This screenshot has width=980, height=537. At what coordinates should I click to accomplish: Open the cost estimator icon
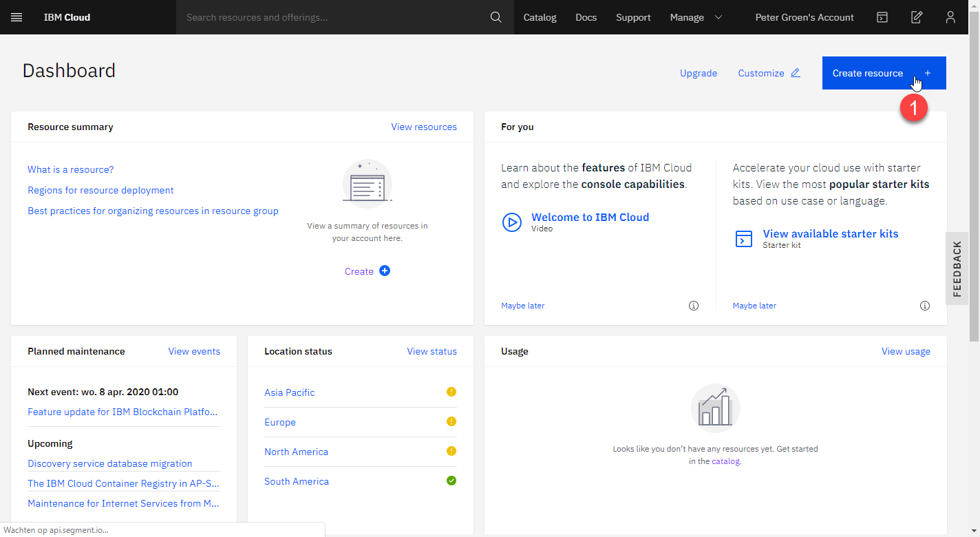pos(917,17)
